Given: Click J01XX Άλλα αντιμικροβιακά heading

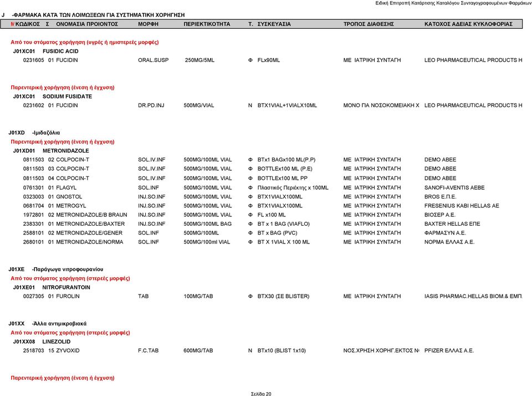Looking at the screenshot, I should point(47,324).
